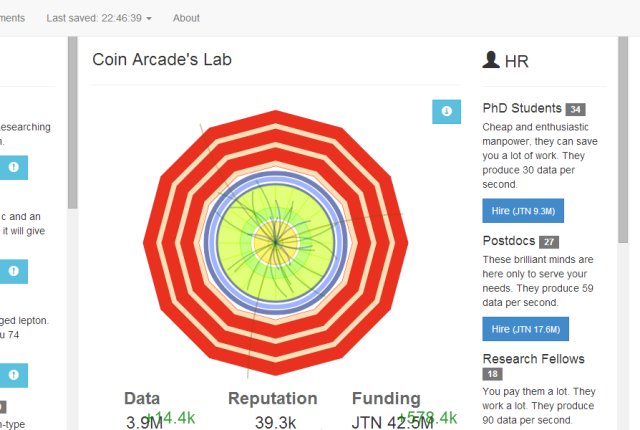Click the HR person icon
The width and height of the screenshot is (640, 430).
491,60
